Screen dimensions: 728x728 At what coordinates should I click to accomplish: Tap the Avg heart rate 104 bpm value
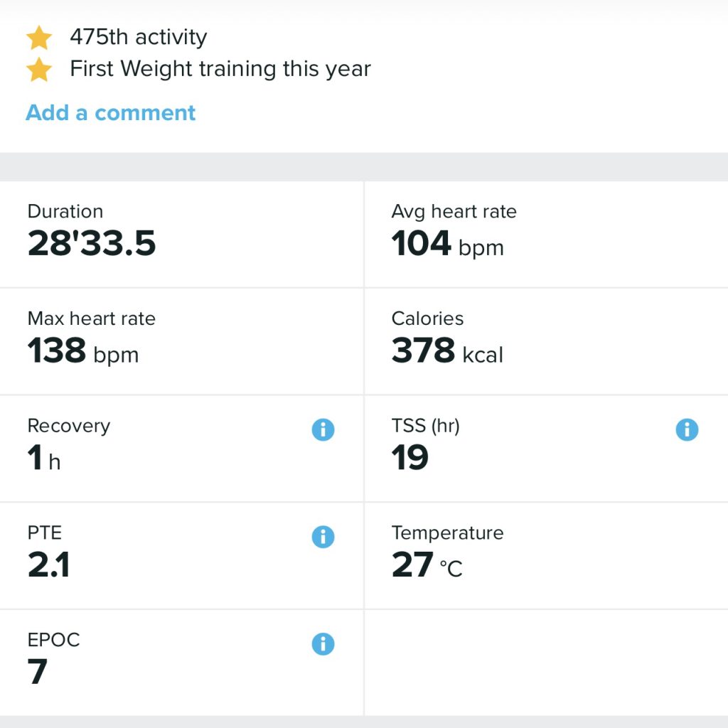447,244
